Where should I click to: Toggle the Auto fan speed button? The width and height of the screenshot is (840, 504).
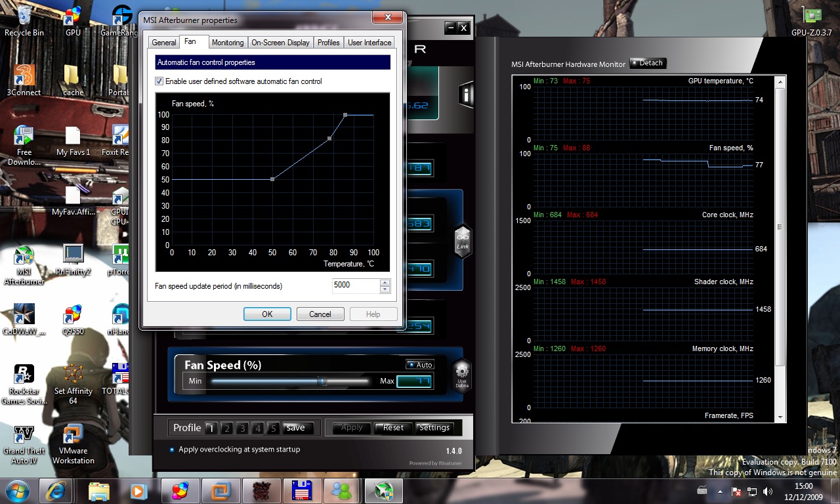420,365
